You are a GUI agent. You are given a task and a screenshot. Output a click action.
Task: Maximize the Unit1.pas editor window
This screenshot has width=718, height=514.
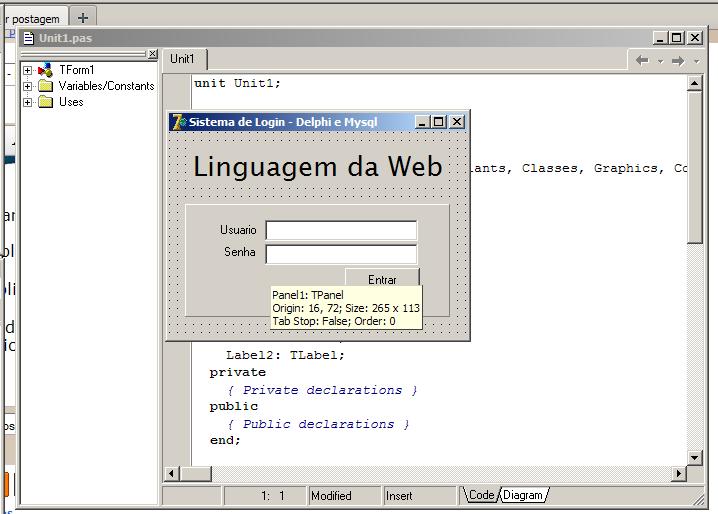[x=677, y=38]
